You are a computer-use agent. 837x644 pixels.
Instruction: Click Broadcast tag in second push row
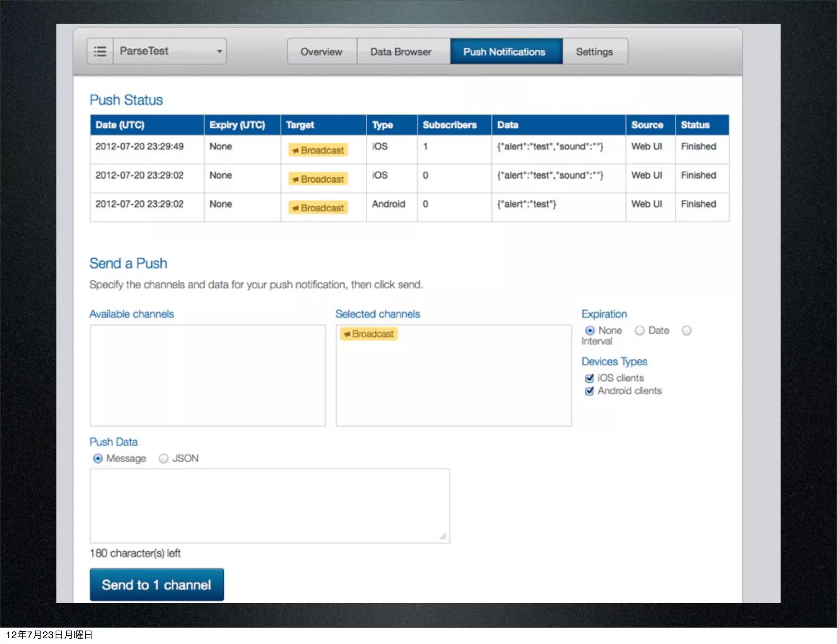pyautogui.click(x=318, y=179)
